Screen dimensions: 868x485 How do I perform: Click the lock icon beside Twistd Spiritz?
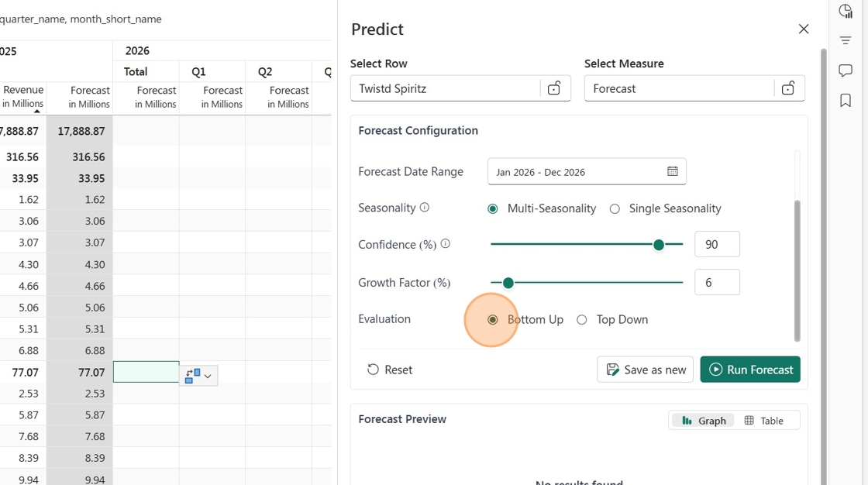click(x=554, y=88)
